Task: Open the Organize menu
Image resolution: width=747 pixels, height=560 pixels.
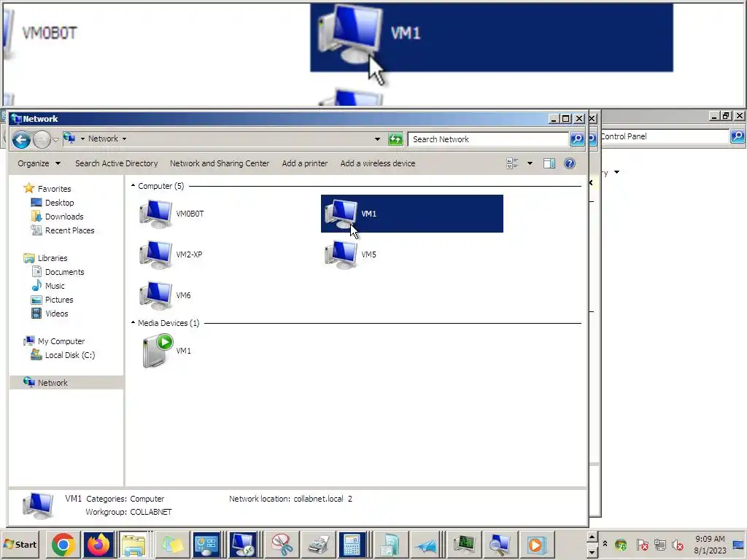Action: click(x=39, y=163)
